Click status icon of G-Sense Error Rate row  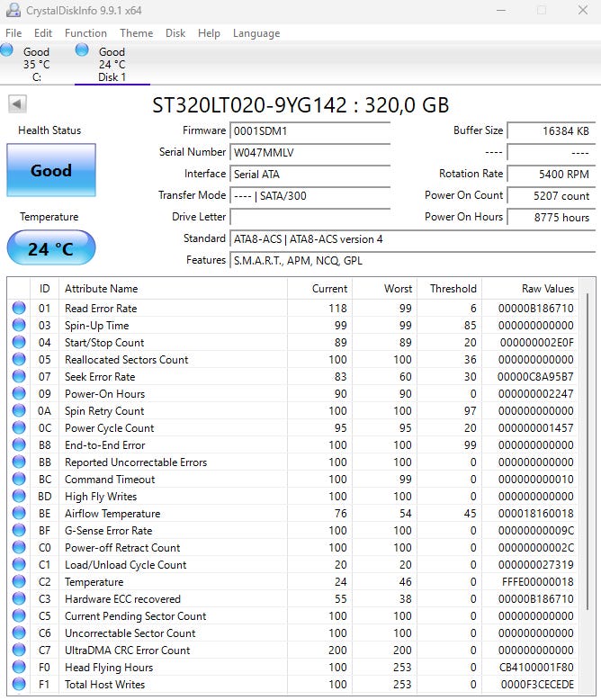click(19, 530)
